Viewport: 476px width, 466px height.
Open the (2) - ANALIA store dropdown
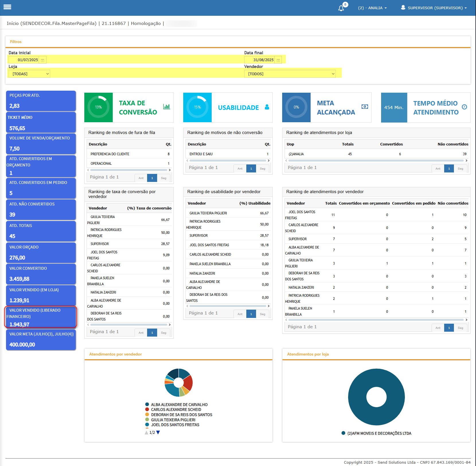[x=372, y=8]
